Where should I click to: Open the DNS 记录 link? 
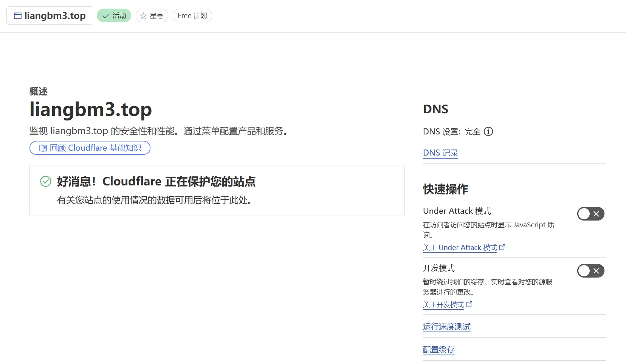pyautogui.click(x=440, y=153)
